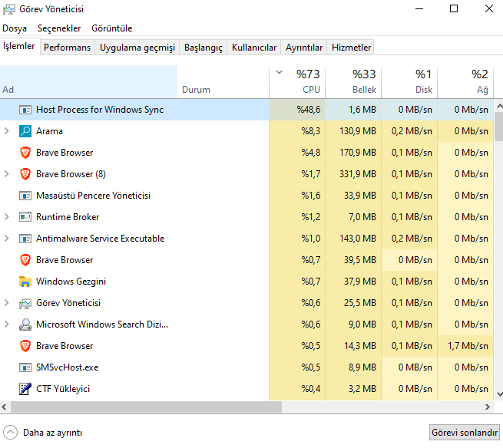Click the horizontal scrollbar left arrow

[5, 407]
